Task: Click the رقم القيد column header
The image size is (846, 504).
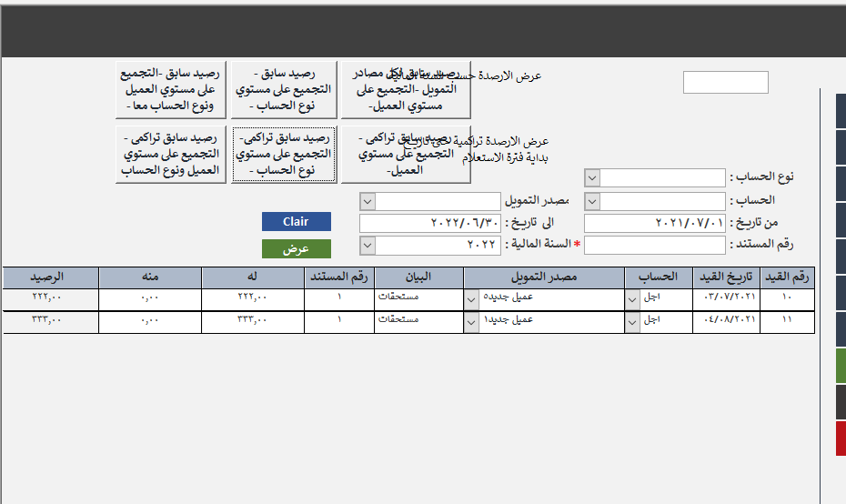Action: pyautogui.click(x=787, y=277)
